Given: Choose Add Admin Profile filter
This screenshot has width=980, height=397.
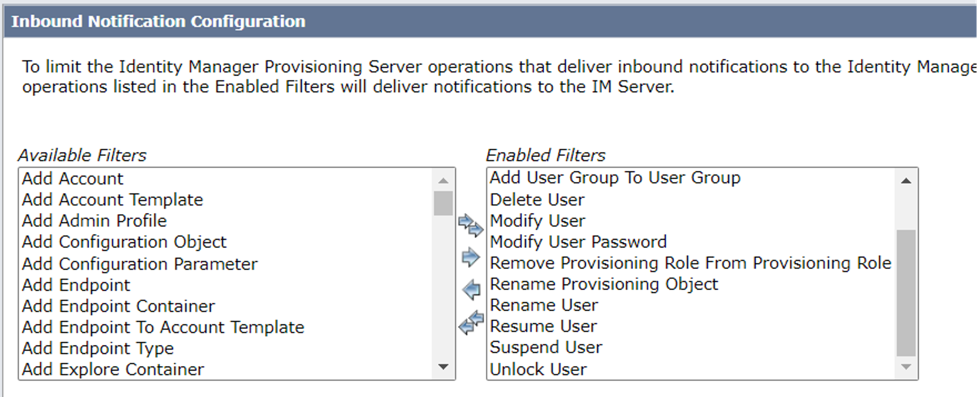Looking at the screenshot, I should tap(94, 221).
